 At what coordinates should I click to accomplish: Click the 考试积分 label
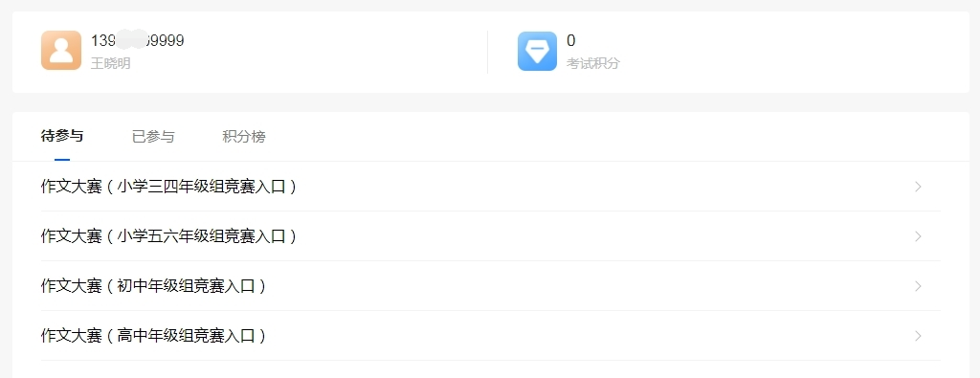point(593,64)
